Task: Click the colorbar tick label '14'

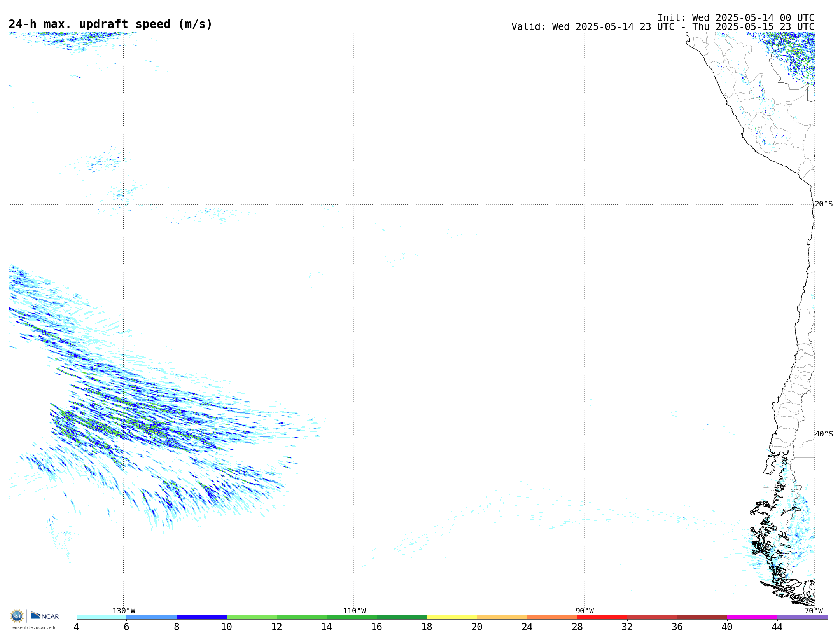Action: (x=327, y=627)
